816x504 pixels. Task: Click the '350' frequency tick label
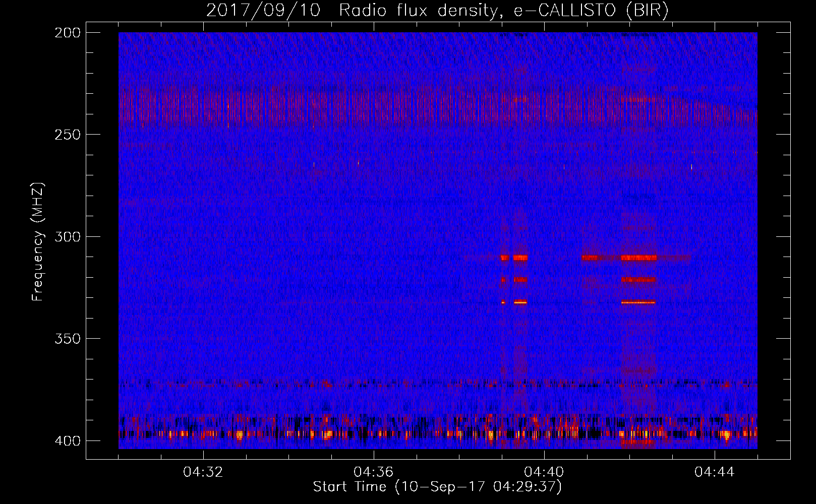click(x=67, y=339)
